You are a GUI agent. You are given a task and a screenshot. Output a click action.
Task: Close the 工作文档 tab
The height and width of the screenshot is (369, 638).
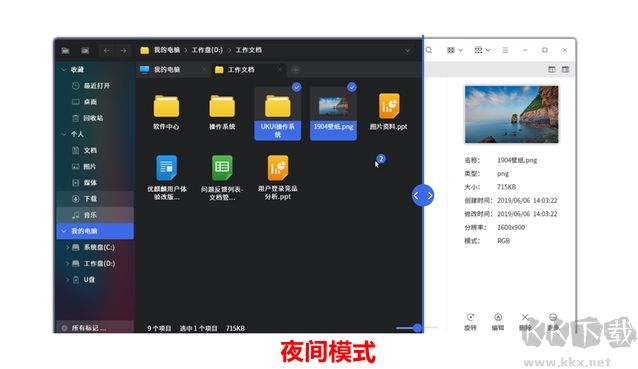280,70
